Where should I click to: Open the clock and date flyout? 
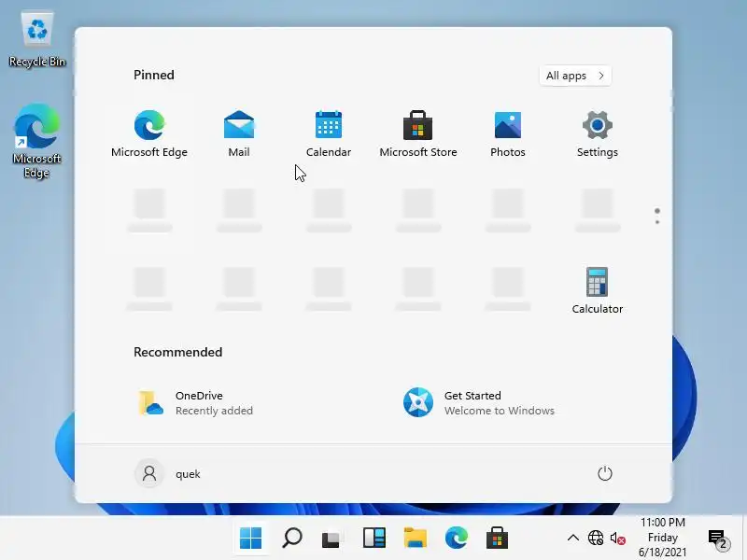coord(663,538)
